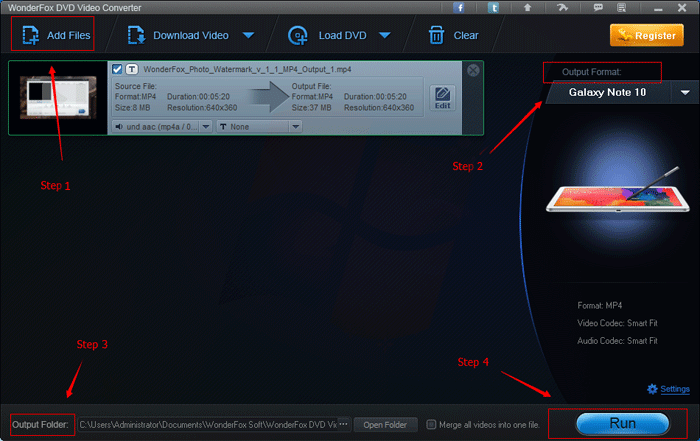Open the audio track dropdown 'und aac'
Viewport: 700px width, 441px height.
(x=162, y=127)
